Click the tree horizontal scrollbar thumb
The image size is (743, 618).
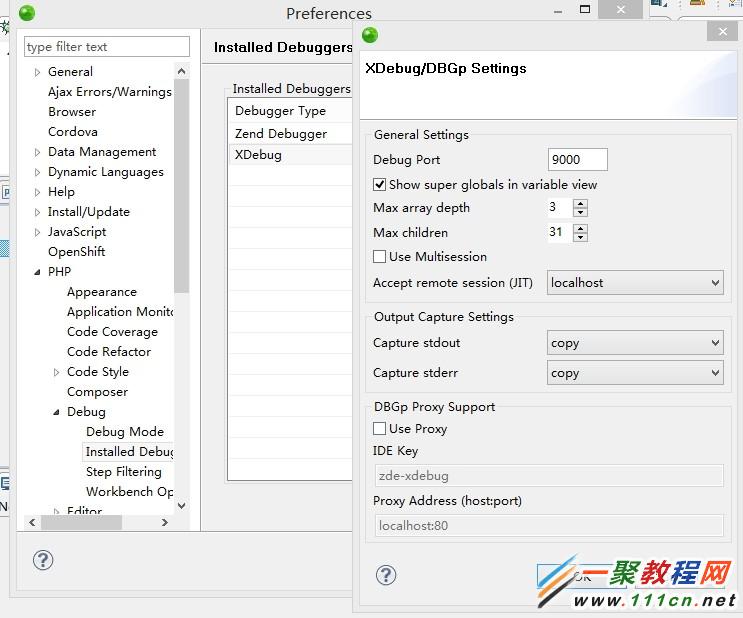pyautogui.click(x=82, y=522)
